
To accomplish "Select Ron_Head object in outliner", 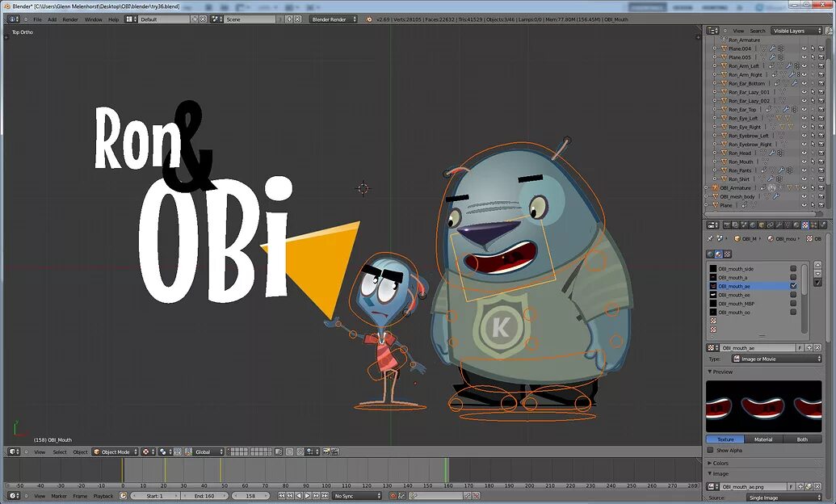I will click(x=740, y=153).
